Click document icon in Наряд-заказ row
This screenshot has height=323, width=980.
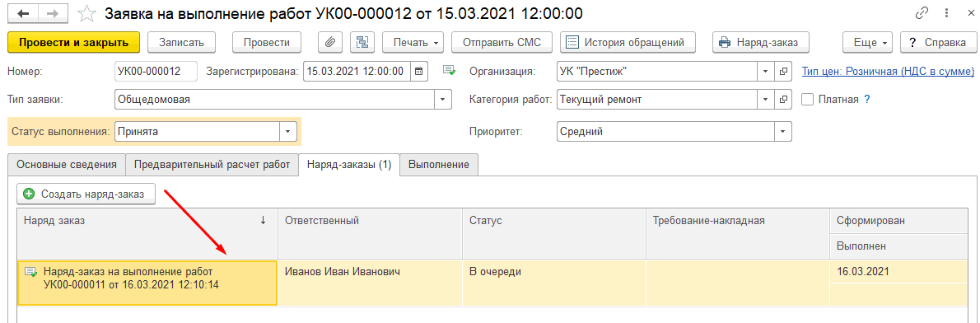click(x=30, y=273)
